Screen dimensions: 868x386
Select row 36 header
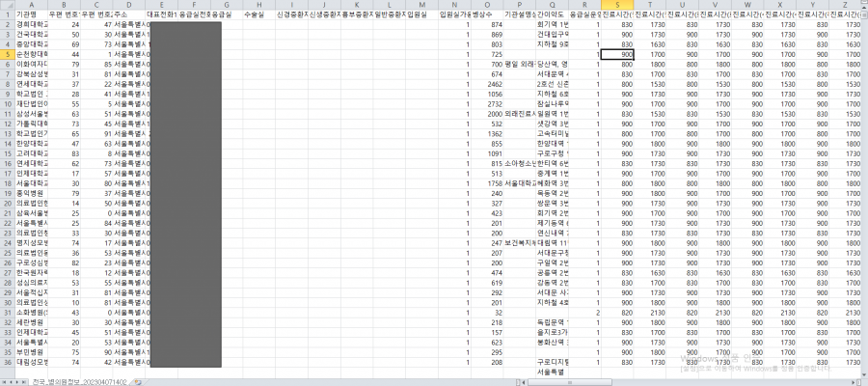click(x=7, y=362)
